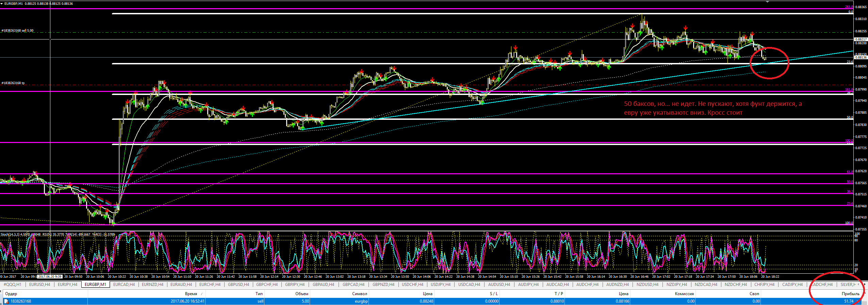The height and width of the screenshot is (305, 868).
Task: Click the profit value 51.74
Action: coord(849,301)
